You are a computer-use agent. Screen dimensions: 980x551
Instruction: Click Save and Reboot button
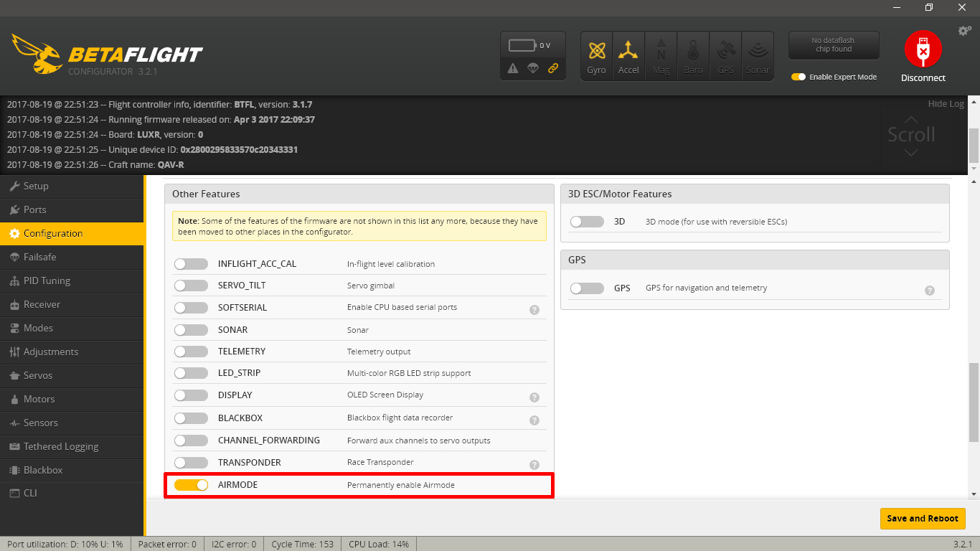click(x=923, y=519)
